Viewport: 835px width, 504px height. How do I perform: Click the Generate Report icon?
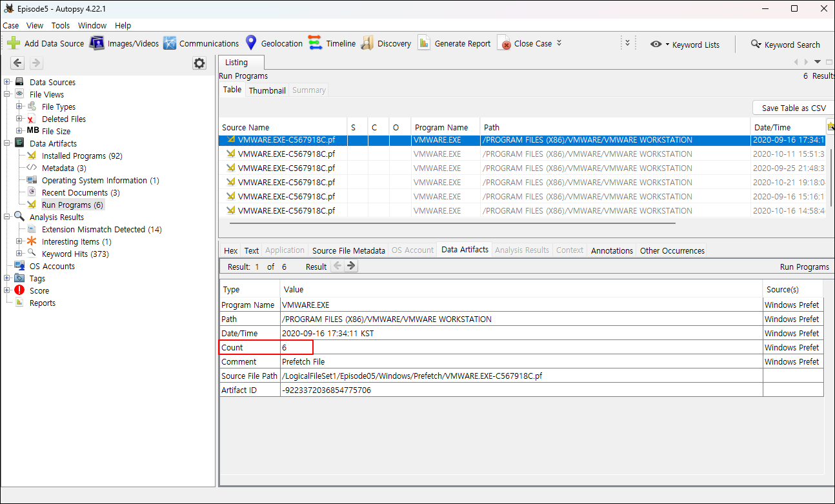point(424,43)
